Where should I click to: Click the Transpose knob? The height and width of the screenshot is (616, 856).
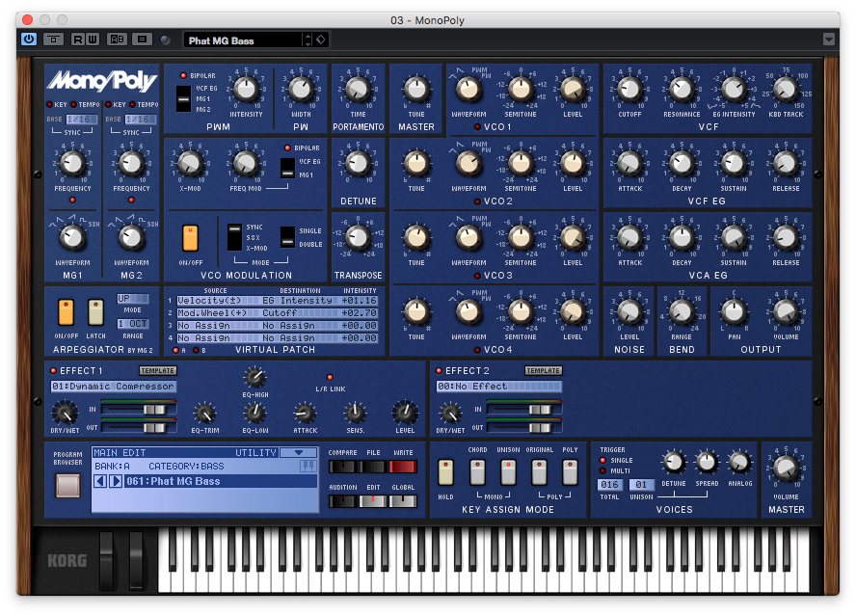point(359,237)
